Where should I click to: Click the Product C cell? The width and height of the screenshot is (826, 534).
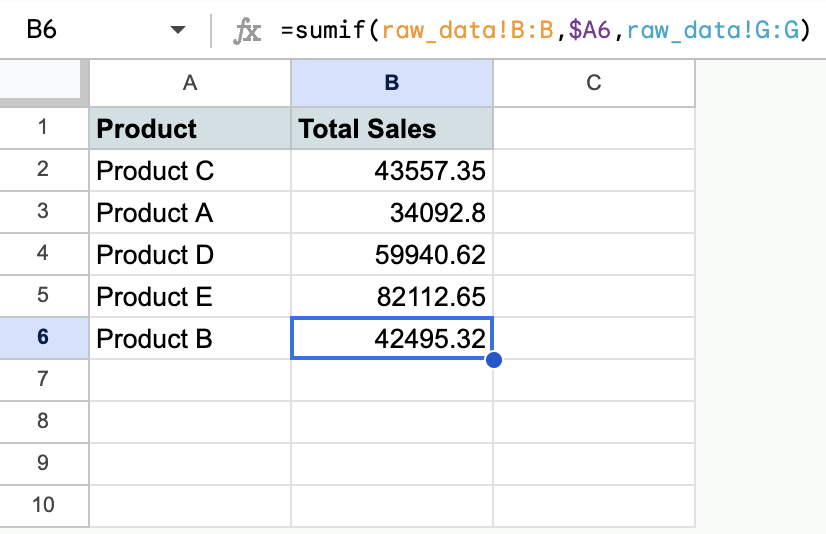click(190, 171)
